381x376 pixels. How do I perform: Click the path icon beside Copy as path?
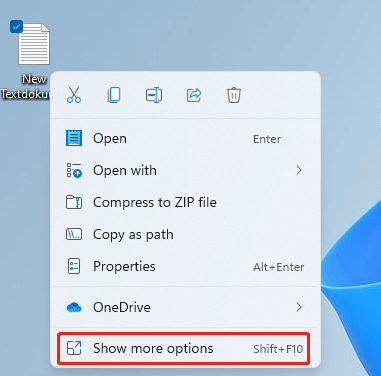(x=74, y=234)
